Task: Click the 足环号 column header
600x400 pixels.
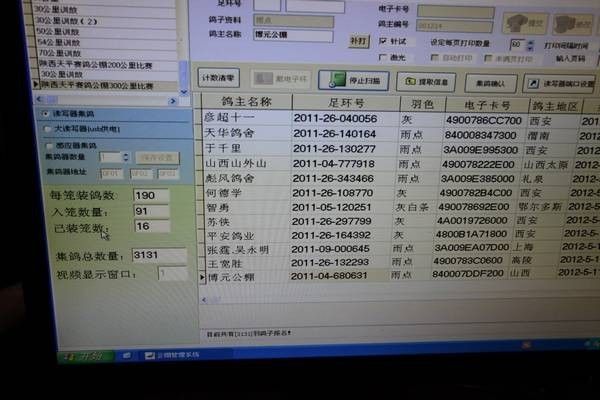Action: click(x=346, y=103)
